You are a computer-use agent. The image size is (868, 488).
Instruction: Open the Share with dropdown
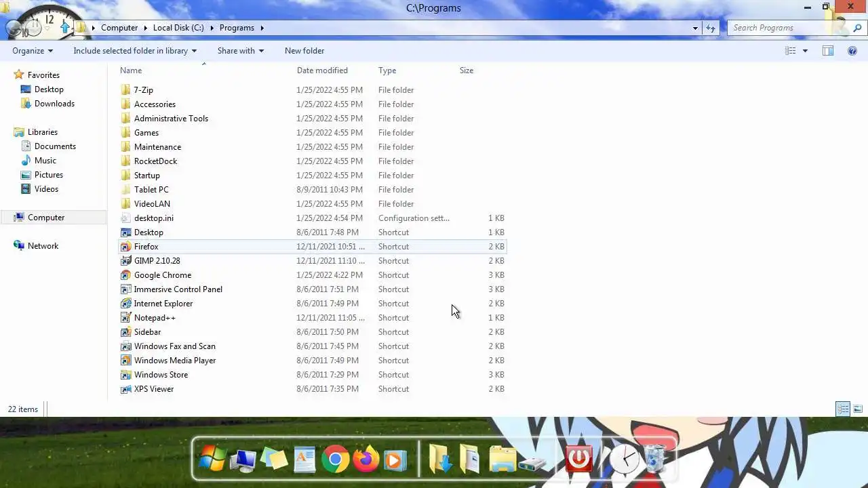click(241, 51)
